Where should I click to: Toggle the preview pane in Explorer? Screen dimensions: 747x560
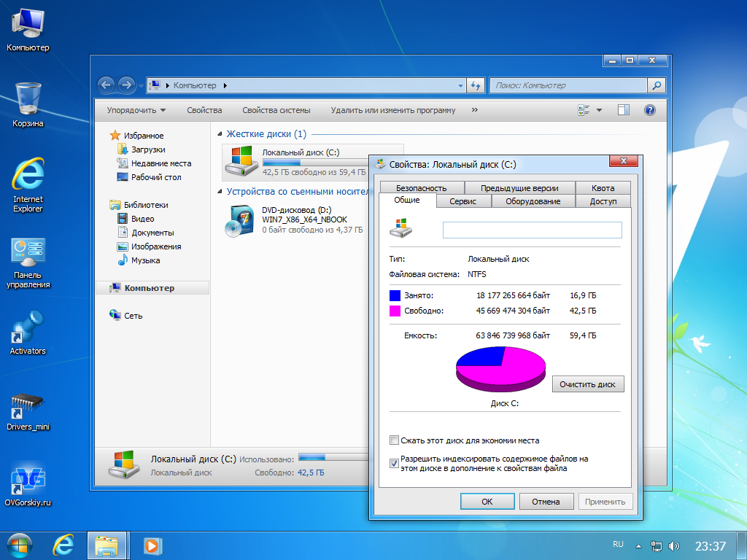[623, 110]
